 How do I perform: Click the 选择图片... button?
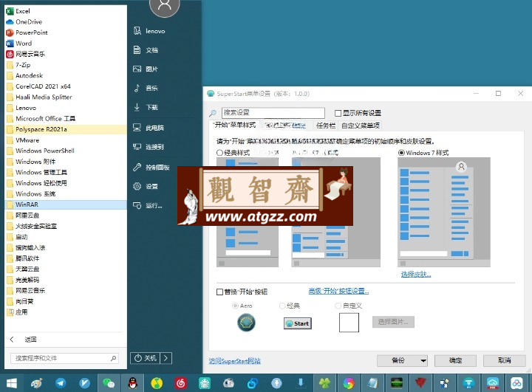[x=393, y=322]
